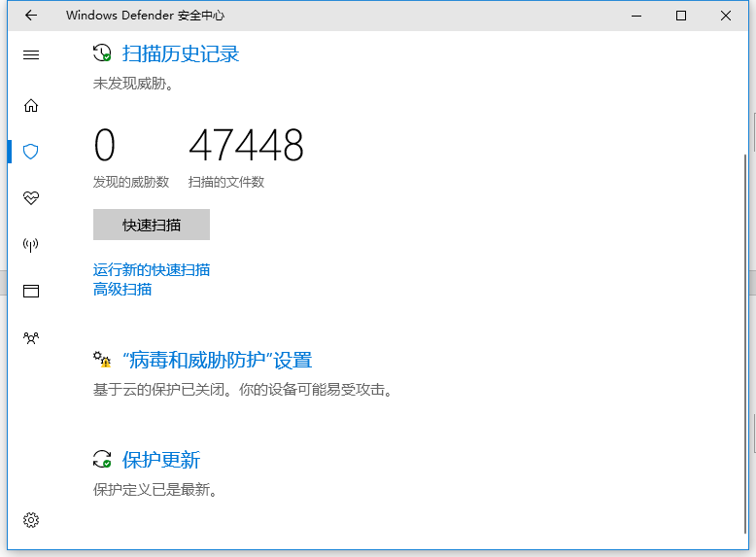756x557 pixels.
Task: Open device performance and health heart icon
Action: [x=31, y=197]
